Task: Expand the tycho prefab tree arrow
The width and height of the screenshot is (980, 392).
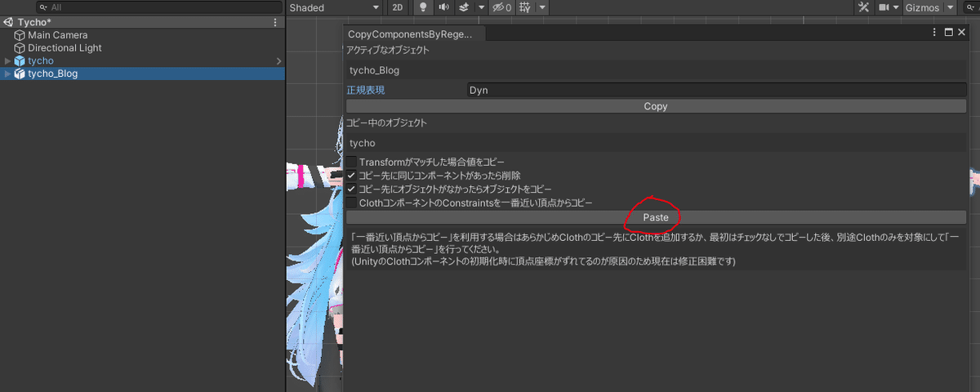Action: pyautogui.click(x=8, y=60)
